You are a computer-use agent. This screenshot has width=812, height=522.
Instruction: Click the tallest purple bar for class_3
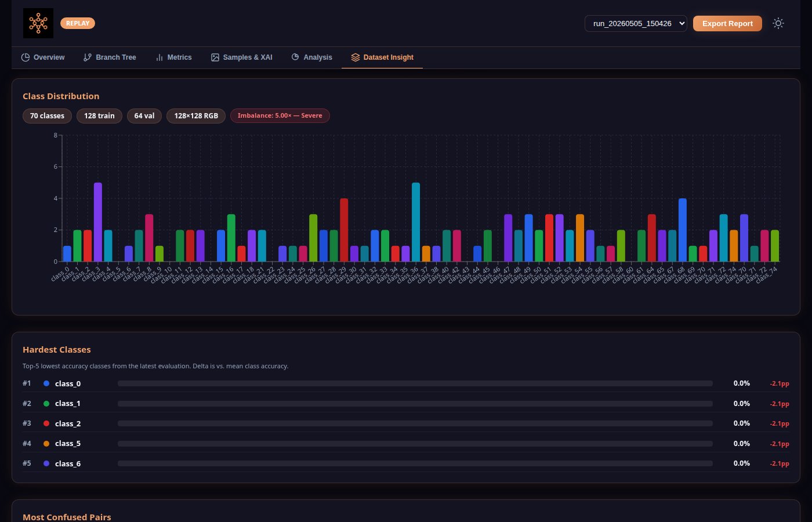point(98,222)
